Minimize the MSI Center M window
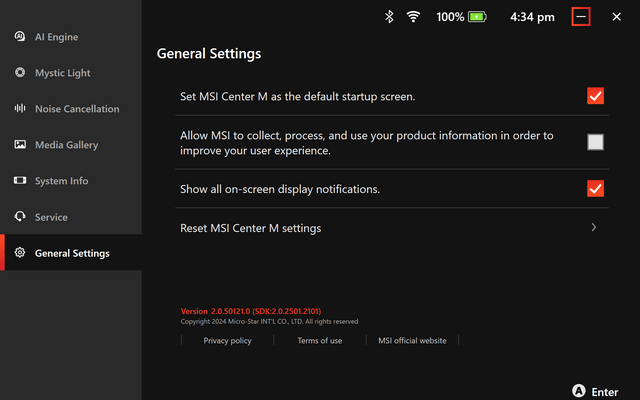 (x=581, y=17)
